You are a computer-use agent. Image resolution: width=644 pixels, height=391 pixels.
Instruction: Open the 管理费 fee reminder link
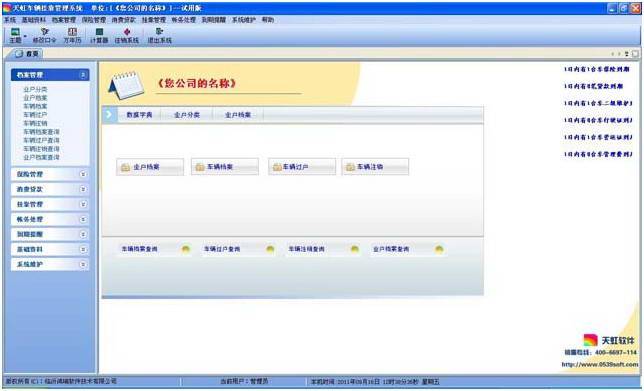tap(598, 154)
